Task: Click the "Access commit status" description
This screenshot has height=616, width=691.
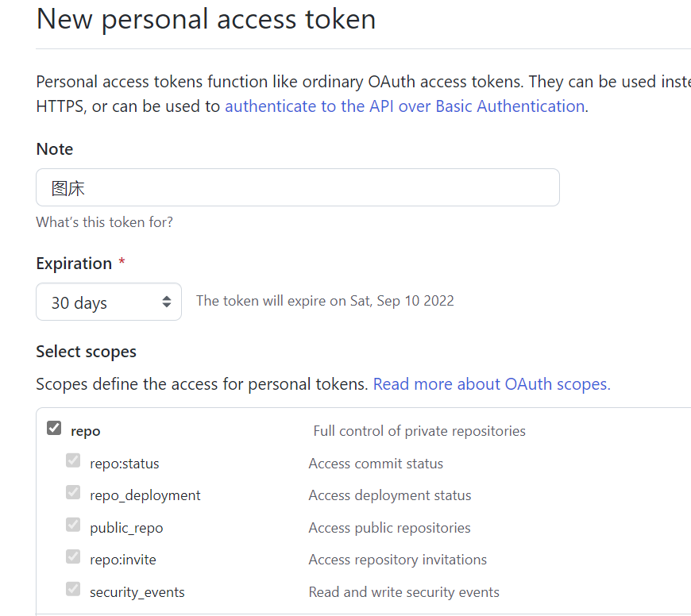Action: (376, 464)
